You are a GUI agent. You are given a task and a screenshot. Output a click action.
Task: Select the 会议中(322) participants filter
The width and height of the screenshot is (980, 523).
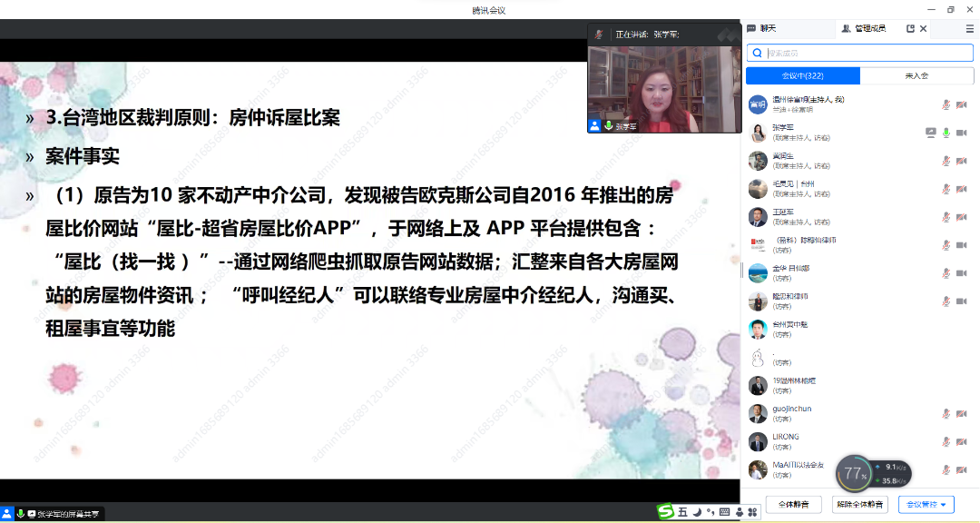click(x=802, y=76)
